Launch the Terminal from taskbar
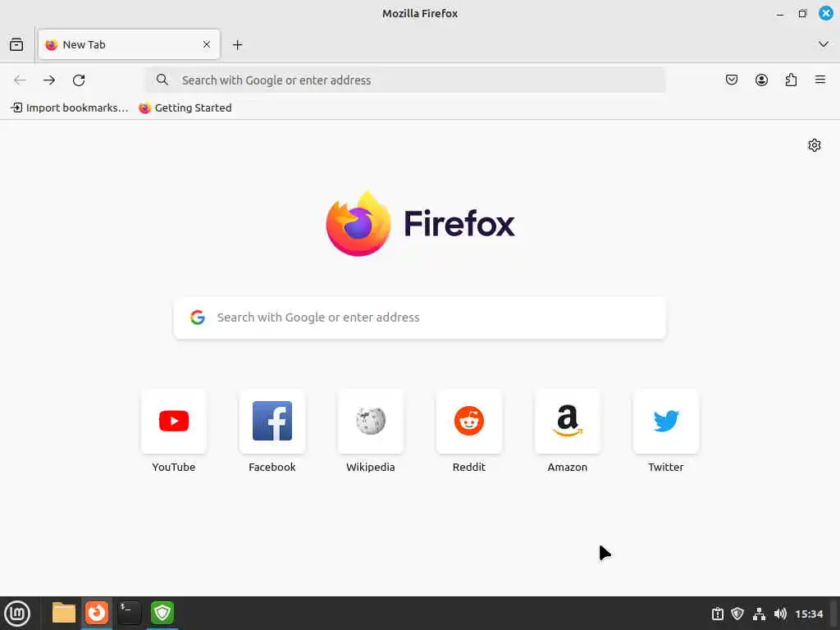The height and width of the screenshot is (630, 840). (129, 613)
